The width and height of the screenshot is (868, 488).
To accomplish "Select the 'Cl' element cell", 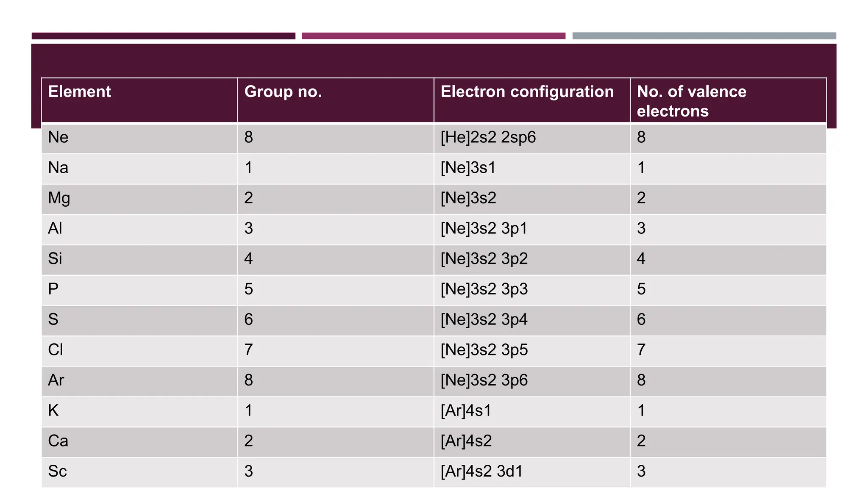I will pos(56,350).
